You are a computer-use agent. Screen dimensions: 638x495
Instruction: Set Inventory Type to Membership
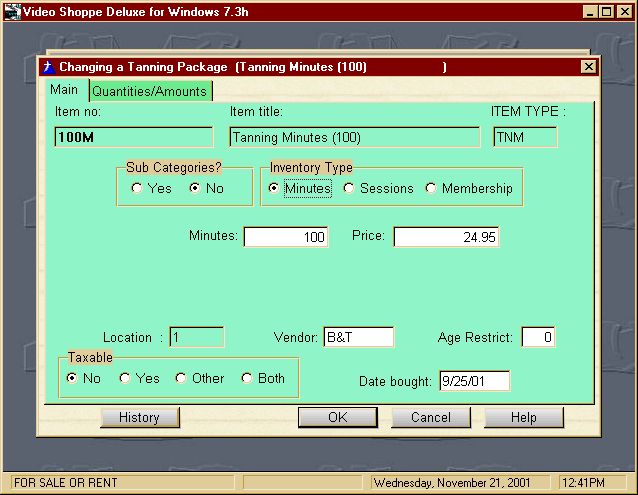[431, 188]
